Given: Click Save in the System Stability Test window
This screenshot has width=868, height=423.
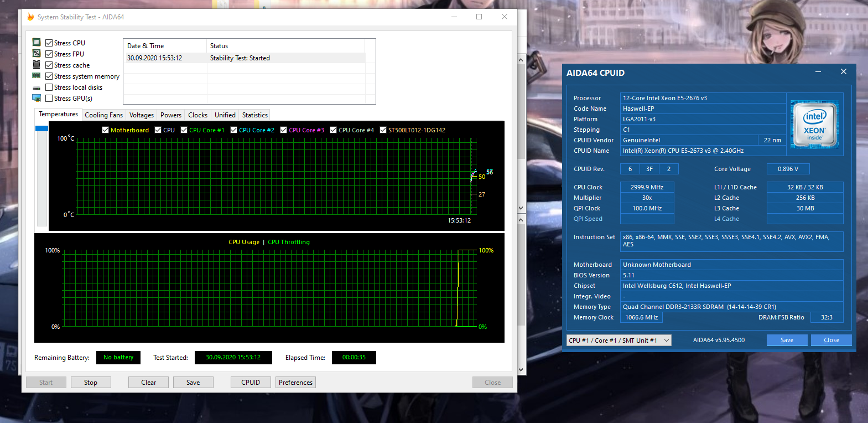Looking at the screenshot, I should coord(193,383).
